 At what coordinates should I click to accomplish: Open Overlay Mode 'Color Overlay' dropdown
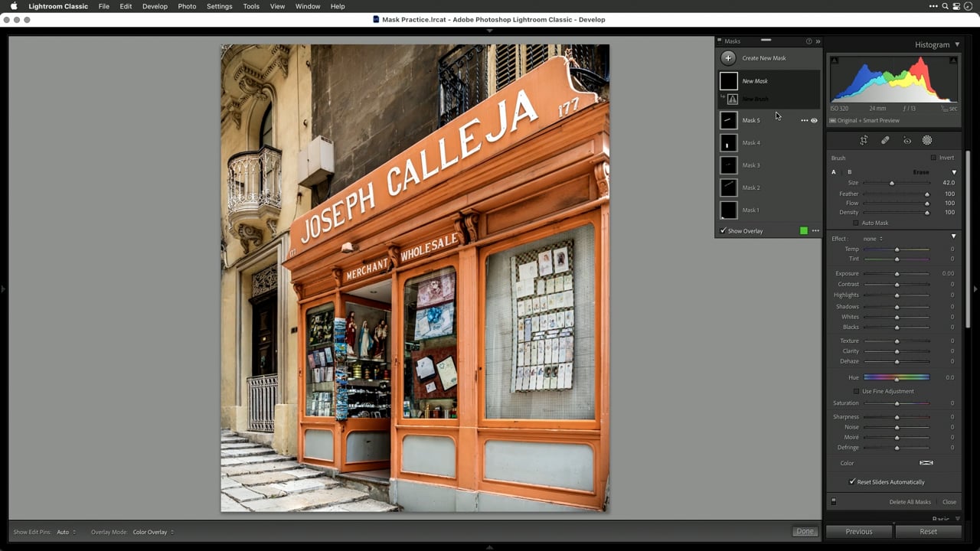click(x=153, y=532)
